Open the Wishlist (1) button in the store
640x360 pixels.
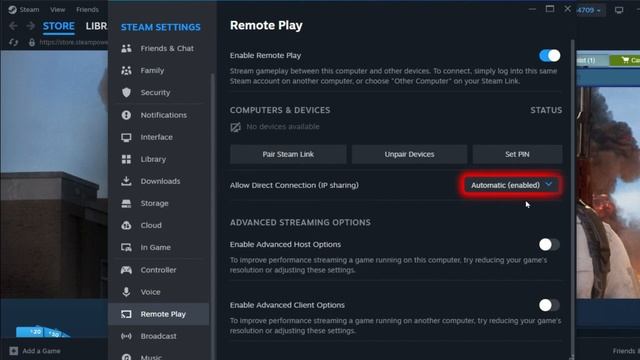592,60
